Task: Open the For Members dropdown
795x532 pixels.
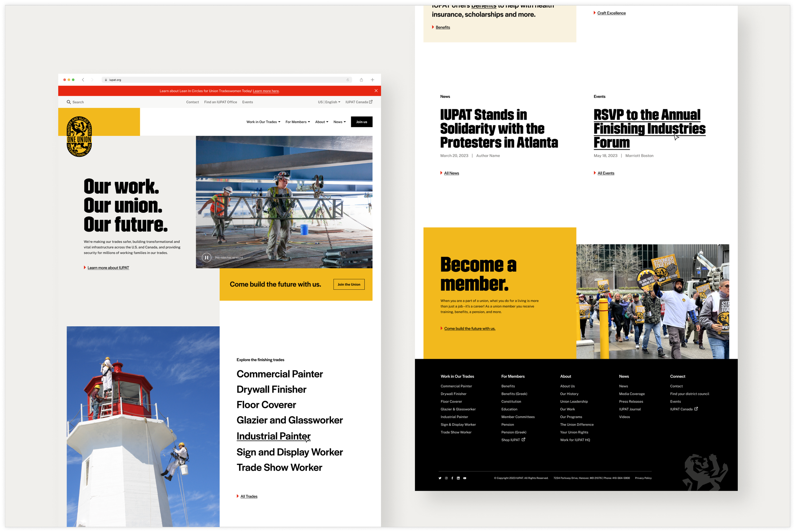Action: coord(298,122)
